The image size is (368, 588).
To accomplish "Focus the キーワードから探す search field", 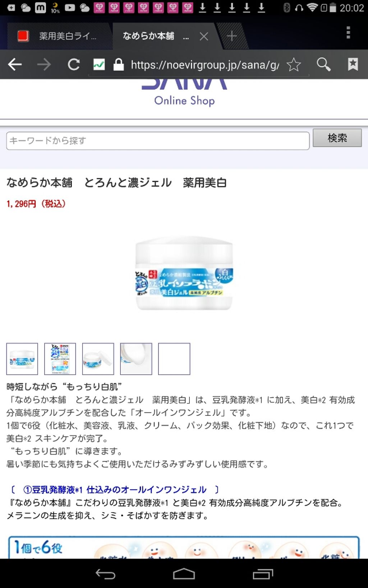I will (158, 141).
